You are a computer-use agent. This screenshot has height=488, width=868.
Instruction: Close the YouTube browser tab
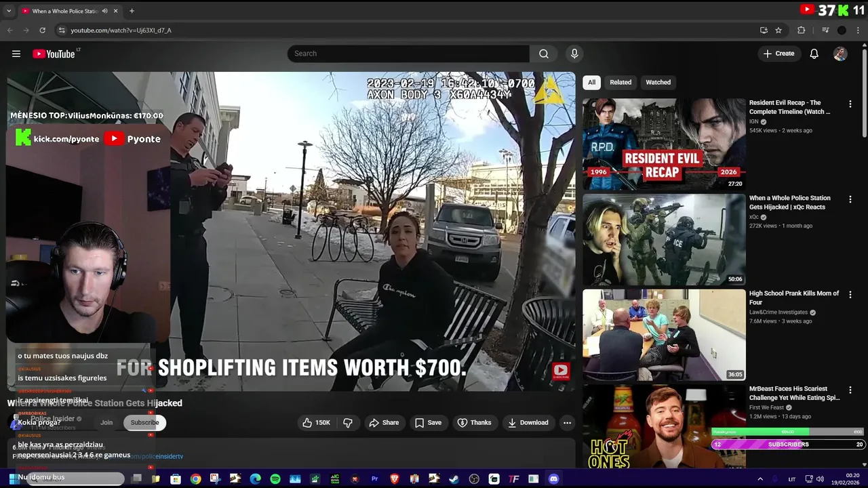[x=116, y=11]
